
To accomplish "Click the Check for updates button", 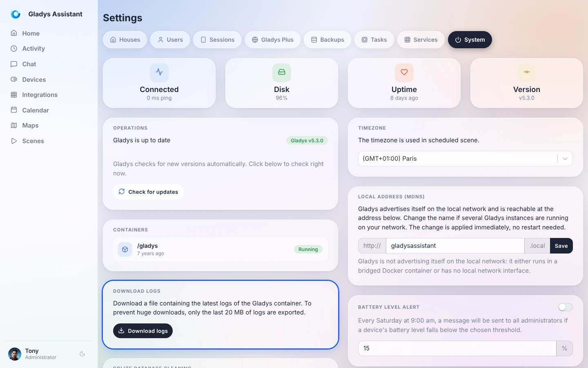I will [148, 192].
